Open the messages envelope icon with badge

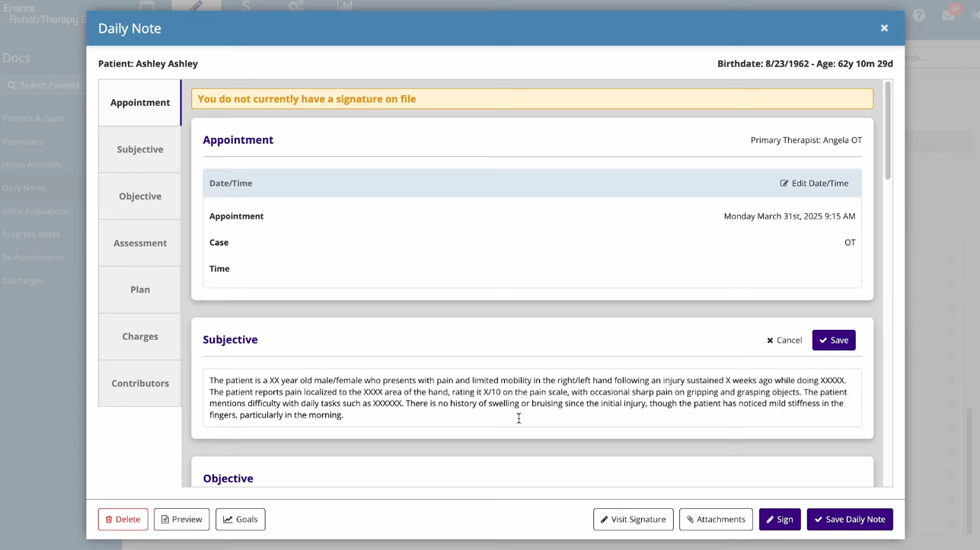tap(948, 15)
